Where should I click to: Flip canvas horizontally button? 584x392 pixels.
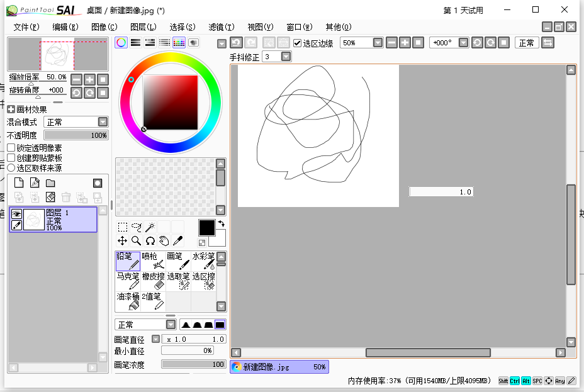tap(547, 43)
